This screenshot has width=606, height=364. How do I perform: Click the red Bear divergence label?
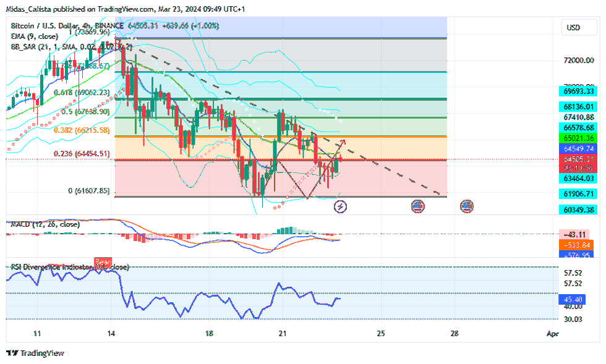point(103,261)
